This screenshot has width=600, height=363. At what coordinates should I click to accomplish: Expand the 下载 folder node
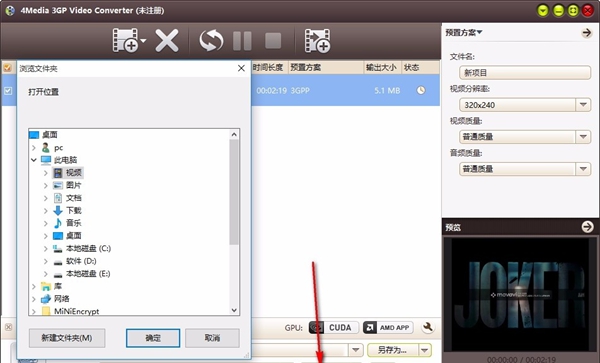point(46,211)
